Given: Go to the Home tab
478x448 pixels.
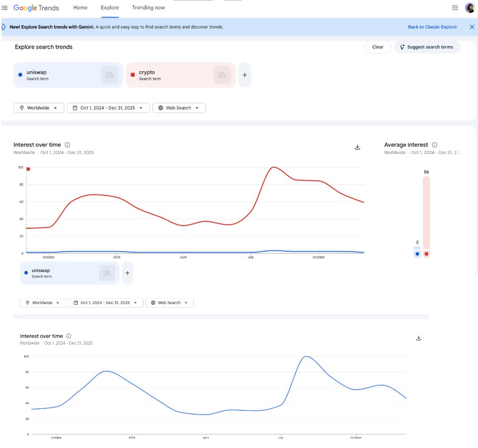Looking at the screenshot, I should tap(80, 8).
